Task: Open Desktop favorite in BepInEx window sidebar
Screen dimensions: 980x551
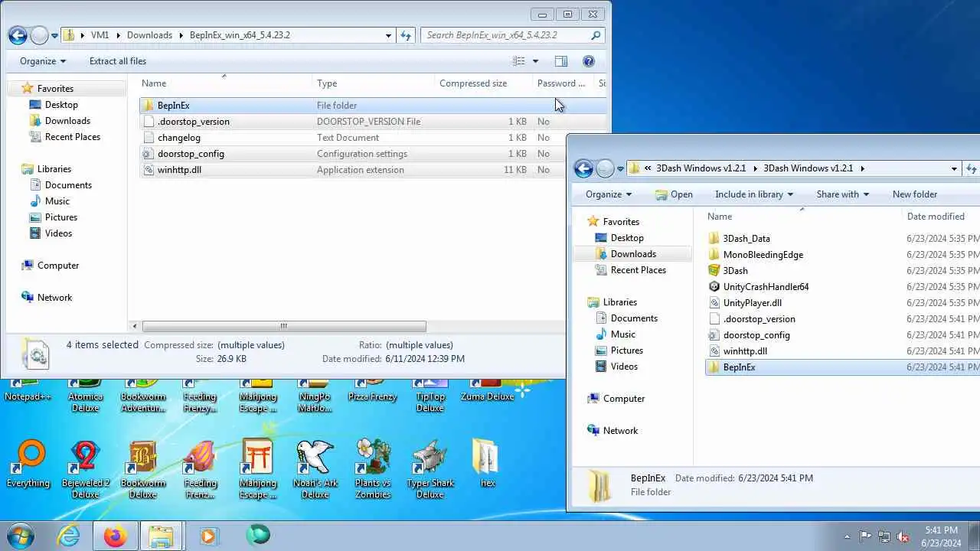Action: [61, 105]
